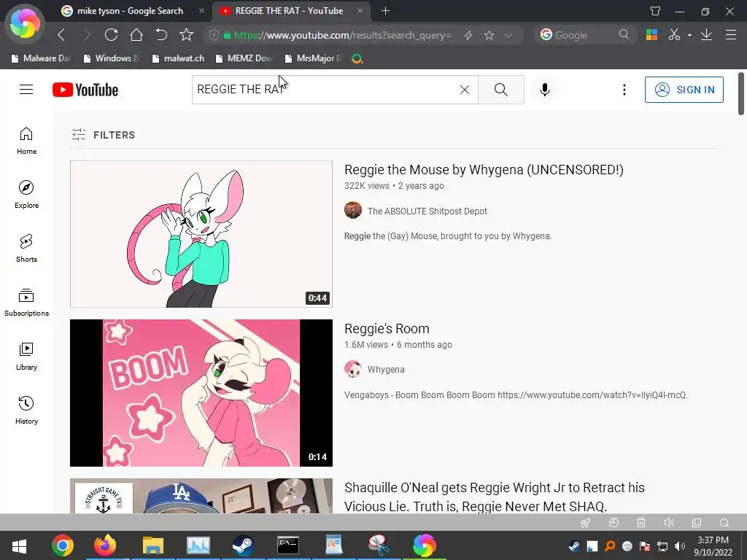Open the Malware Dat bookmark
The height and width of the screenshot is (560, 747).
click(x=41, y=58)
